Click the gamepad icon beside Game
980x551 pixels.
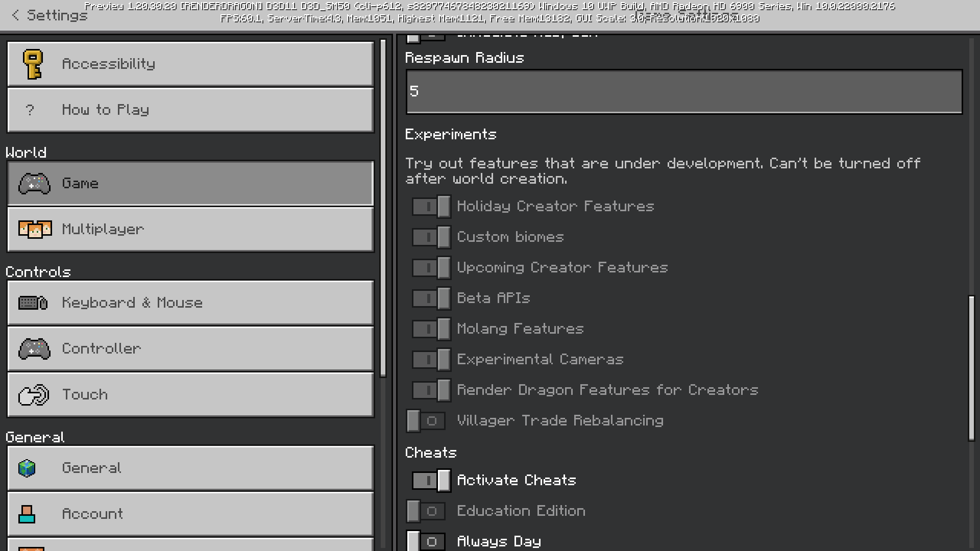pyautogui.click(x=34, y=184)
